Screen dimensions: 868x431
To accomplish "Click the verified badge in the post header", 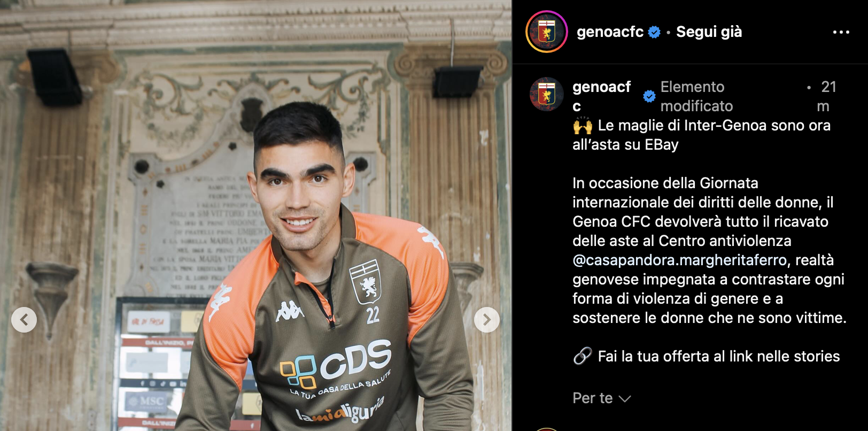I will [654, 32].
